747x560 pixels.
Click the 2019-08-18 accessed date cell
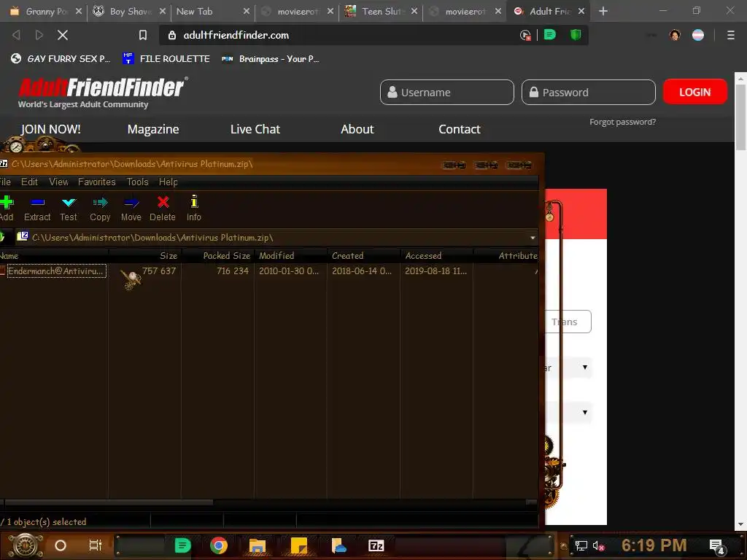coord(436,271)
